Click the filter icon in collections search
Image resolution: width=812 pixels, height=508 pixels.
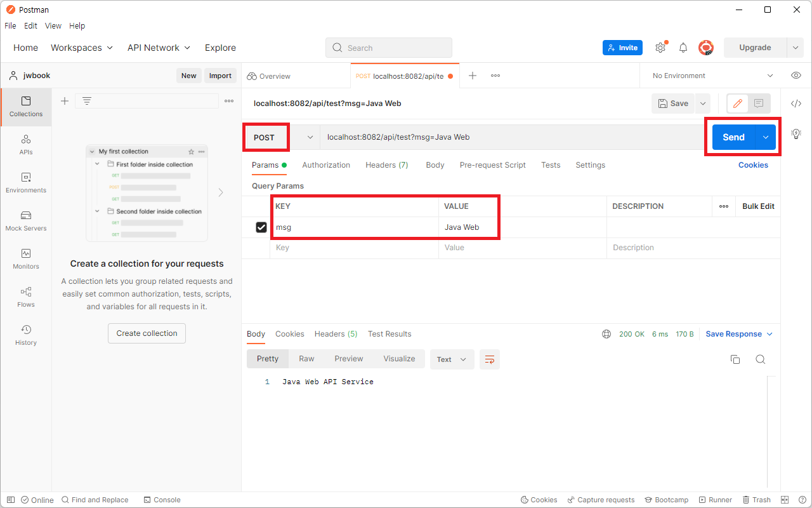(x=87, y=101)
